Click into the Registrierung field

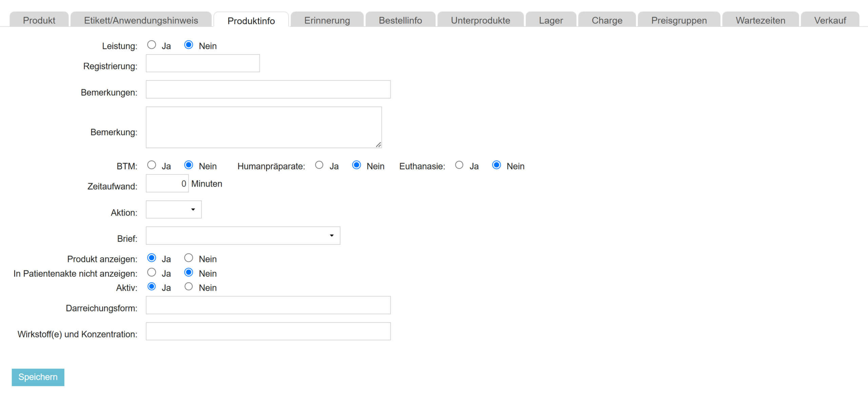tap(203, 63)
